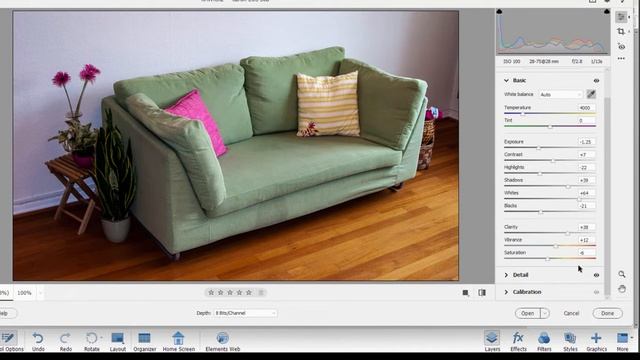Click the Open button
Viewport: 640px width, 360px height.
[527, 313]
